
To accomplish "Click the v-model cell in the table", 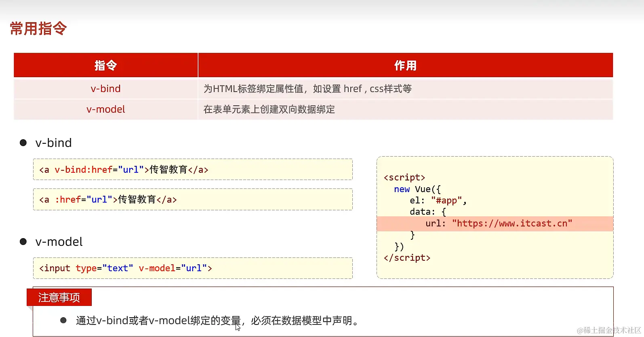I will [106, 109].
